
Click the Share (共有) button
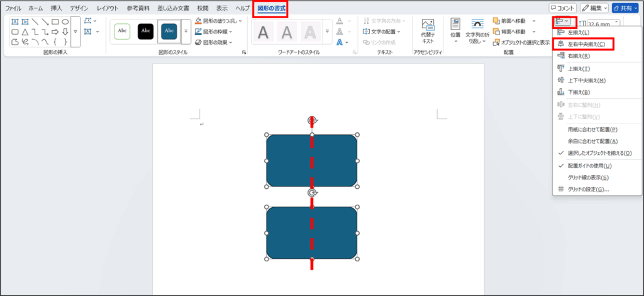[625, 8]
